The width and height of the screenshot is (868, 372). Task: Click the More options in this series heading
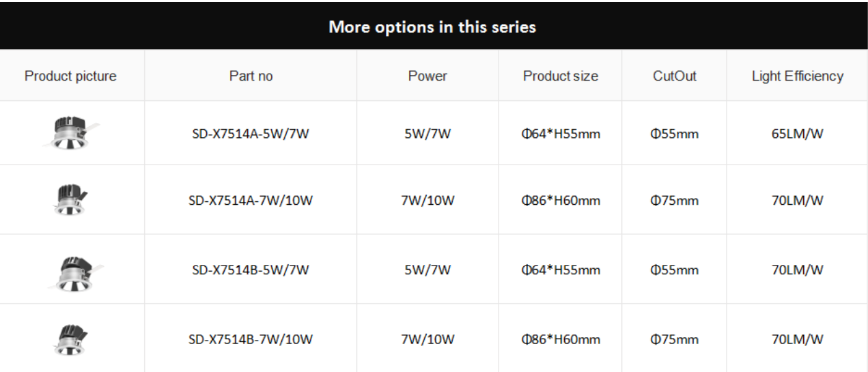tap(432, 27)
